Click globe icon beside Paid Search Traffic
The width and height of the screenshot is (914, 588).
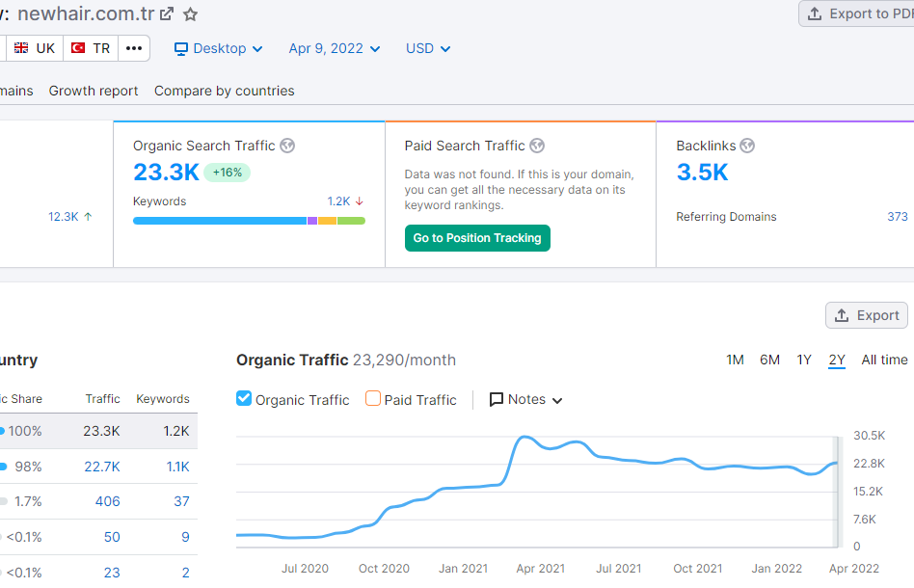[x=537, y=146]
